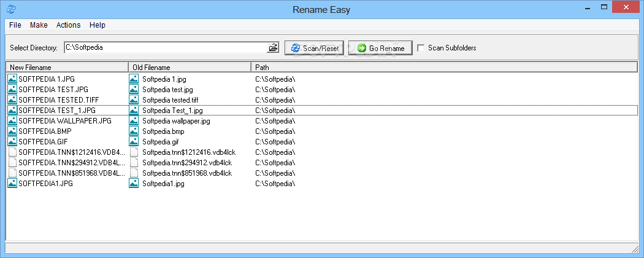Screen dimensions: 644x258
Task: Click blank file icon next to SOFTPEDIA.TNN$1212416
Action: pos(12,152)
